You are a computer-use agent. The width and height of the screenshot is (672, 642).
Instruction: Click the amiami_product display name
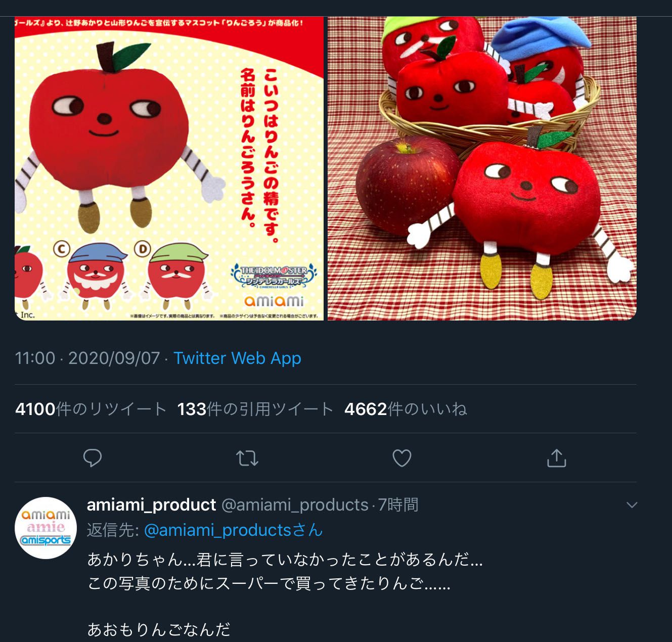point(152,505)
